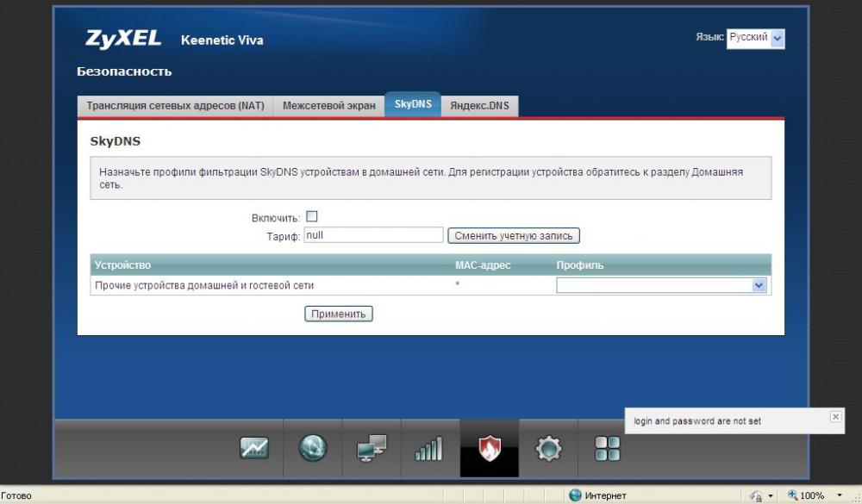The height and width of the screenshot is (504, 862).
Task: Enable the SkyDNS 'Включить' checkbox
Action: click(312, 216)
